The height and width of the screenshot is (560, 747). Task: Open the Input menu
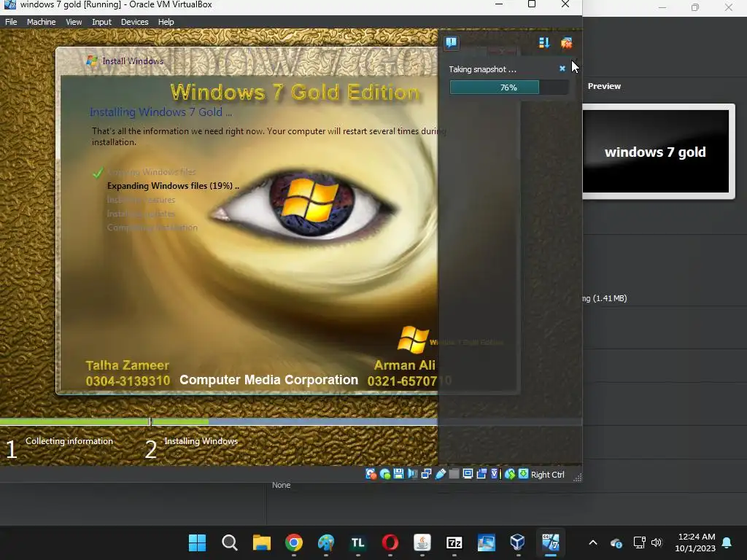click(101, 22)
